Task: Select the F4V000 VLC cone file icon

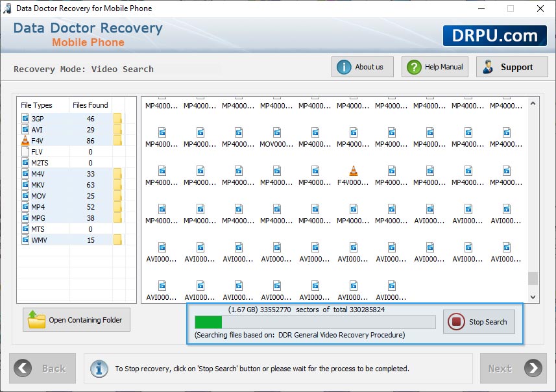Action: coord(354,171)
